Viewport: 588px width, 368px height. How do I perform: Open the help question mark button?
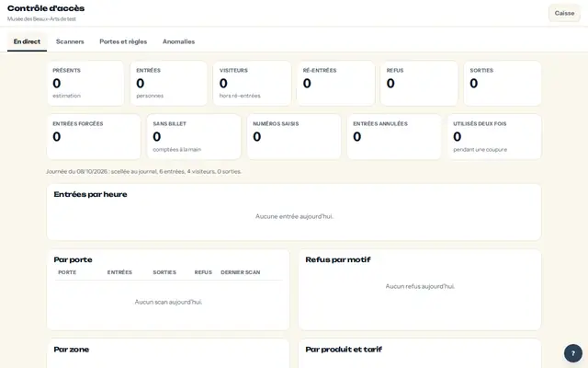coord(573,353)
